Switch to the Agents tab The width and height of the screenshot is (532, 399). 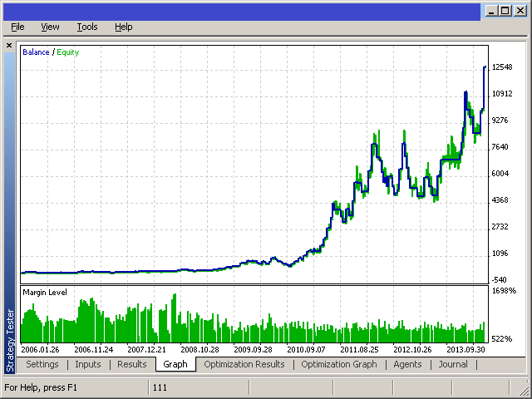coord(407,364)
